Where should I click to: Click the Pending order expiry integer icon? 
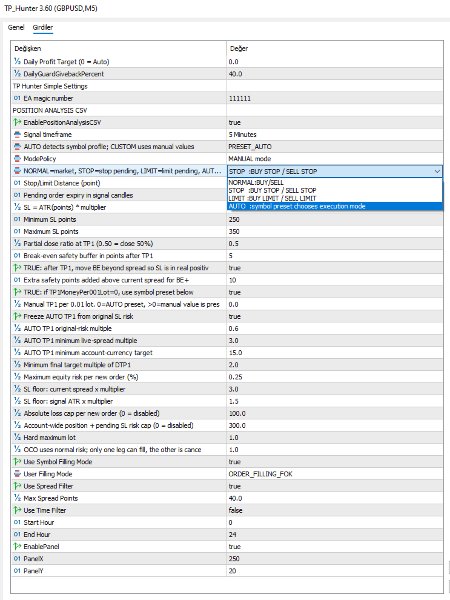[x=17, y=196]
